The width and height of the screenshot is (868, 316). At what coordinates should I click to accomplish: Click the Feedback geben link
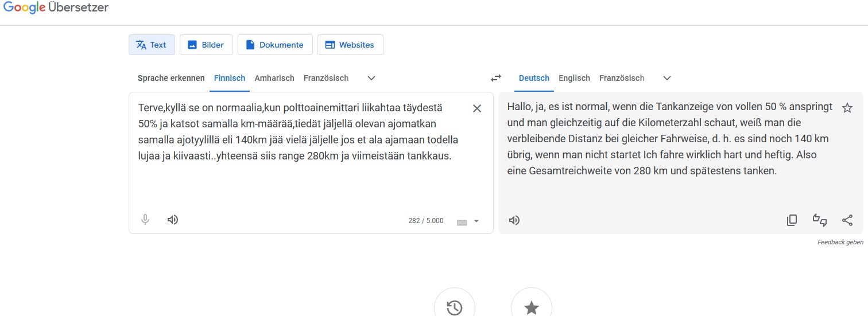(x=840, y=242)
